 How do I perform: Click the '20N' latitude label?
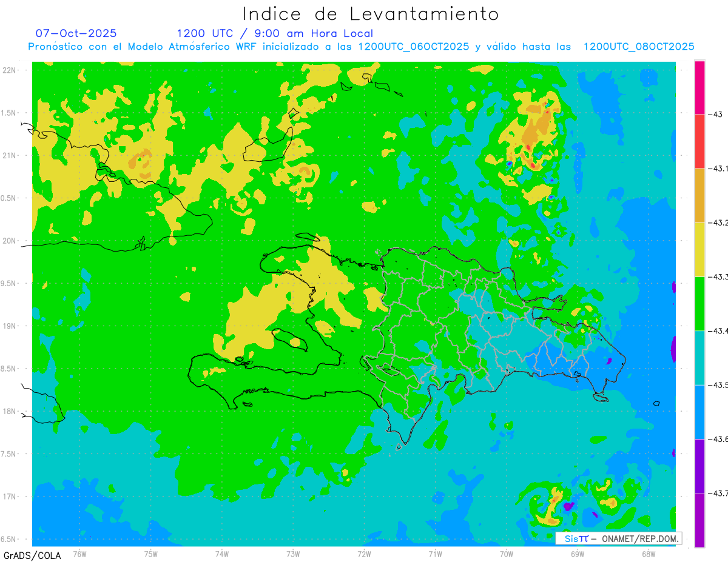(9, 241)
